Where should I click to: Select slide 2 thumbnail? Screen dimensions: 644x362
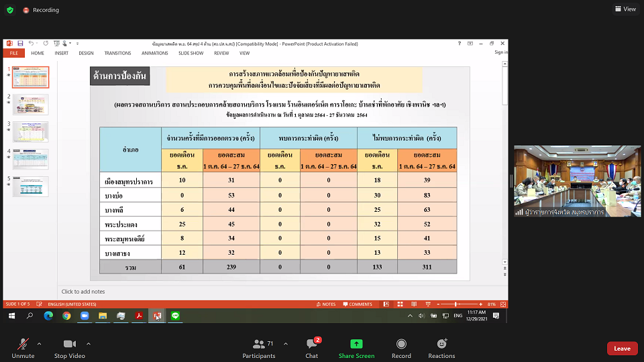30,105
